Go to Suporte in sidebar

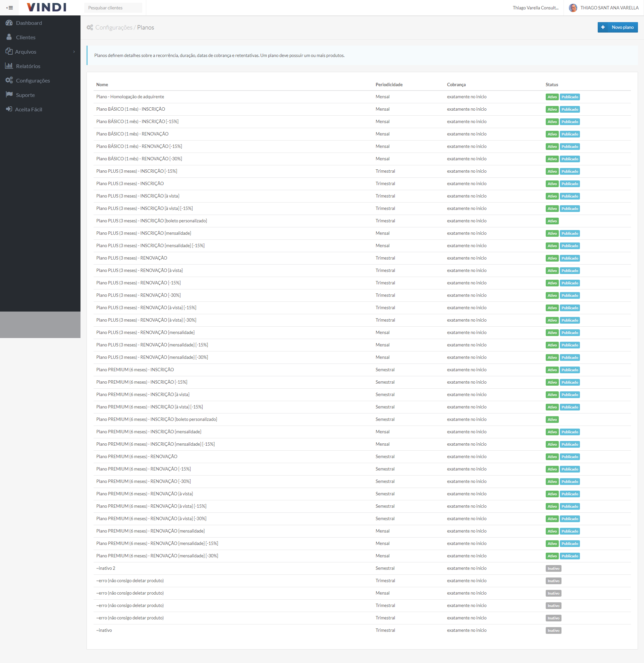click(25, 95)
